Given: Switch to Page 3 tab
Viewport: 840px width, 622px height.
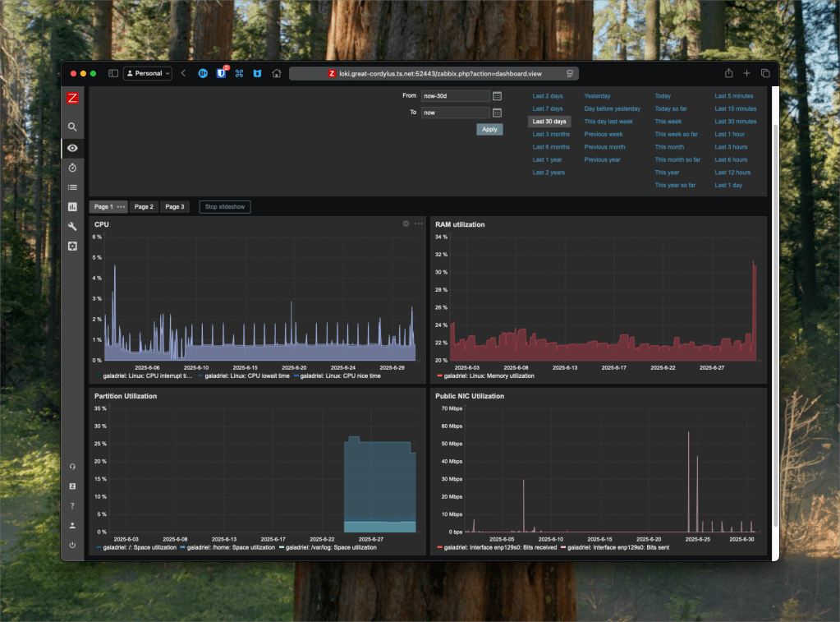Looking at the screenshot, I should 174,207.
